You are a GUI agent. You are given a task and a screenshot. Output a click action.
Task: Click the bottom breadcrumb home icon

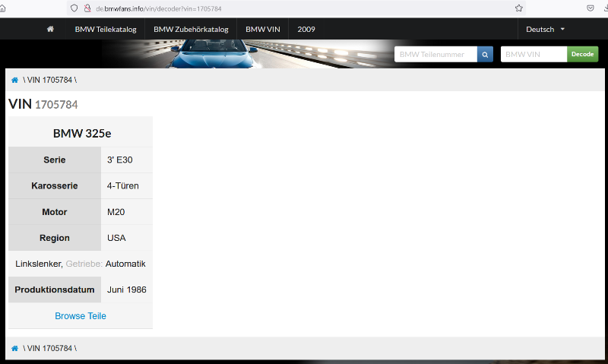pos(14,348)
